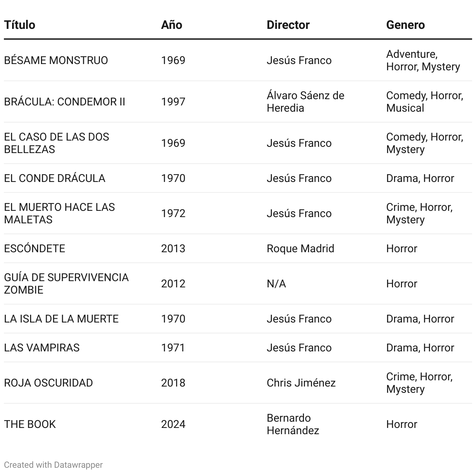Click EL MUERTO HACE LAS MALETAS title
The height and width of the screenshot is (474, 476).
point(59,214)
